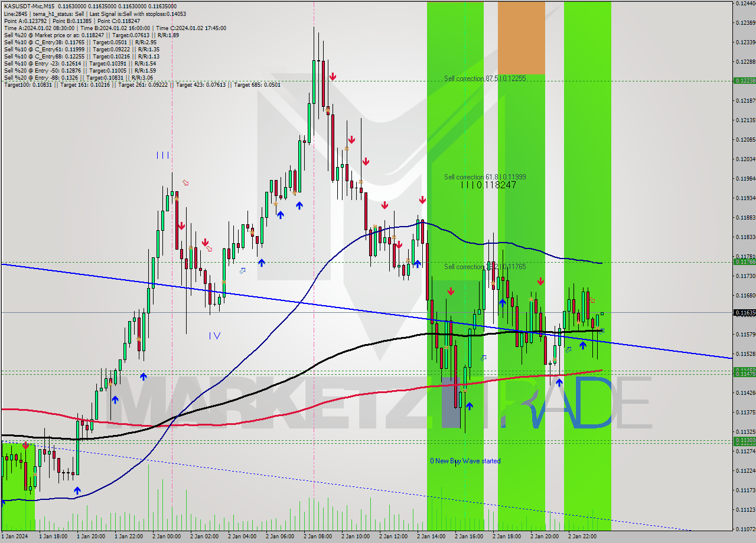Click the 'Sell %10 @ C_Entry38: 0.11765' line
Screen dimensions: 756x543
pyautogui.click(x=80, y=42)
